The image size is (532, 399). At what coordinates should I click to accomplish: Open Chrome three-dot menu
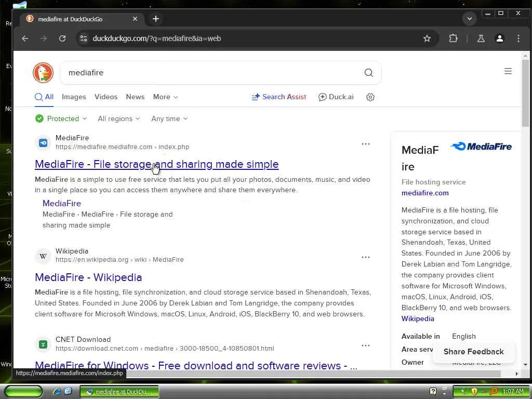click(x=518, y=38)
